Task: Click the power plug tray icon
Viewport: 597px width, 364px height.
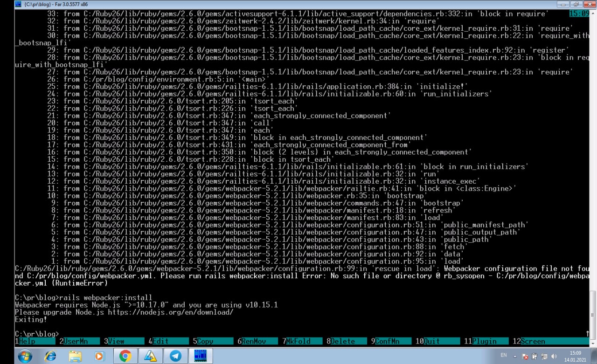Action: click(535, 356)
